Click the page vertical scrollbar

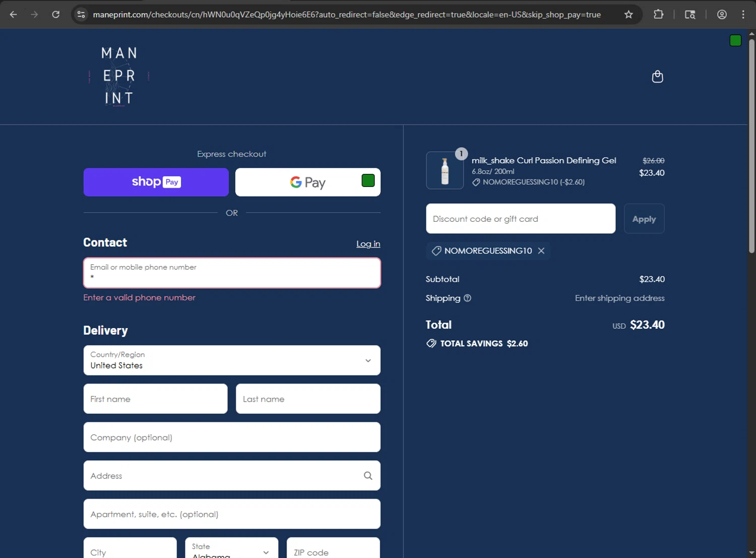tap(751, 146)
